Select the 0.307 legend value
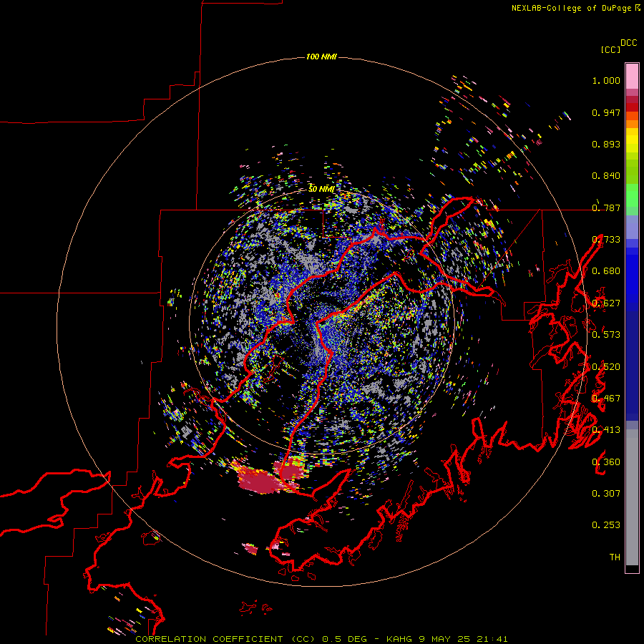This screenshot has height=644, width=644. tap(606, 493)
